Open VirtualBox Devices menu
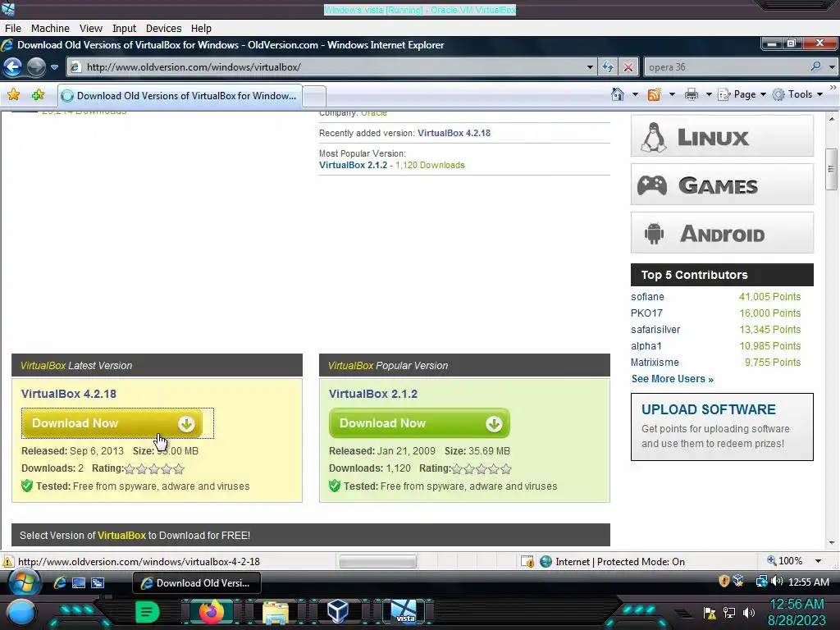The height and width of the screenshot is (630, 840). click(x=163, y=29)
